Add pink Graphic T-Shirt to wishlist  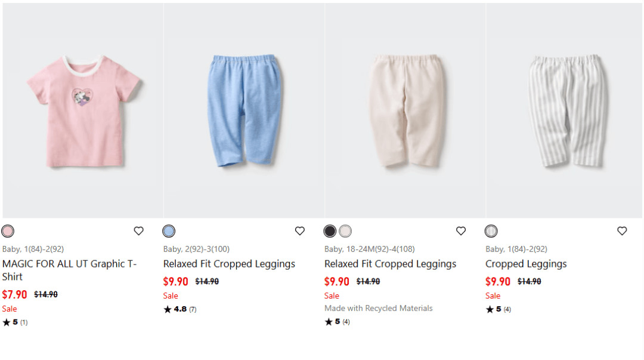click(x=138, y=231)
